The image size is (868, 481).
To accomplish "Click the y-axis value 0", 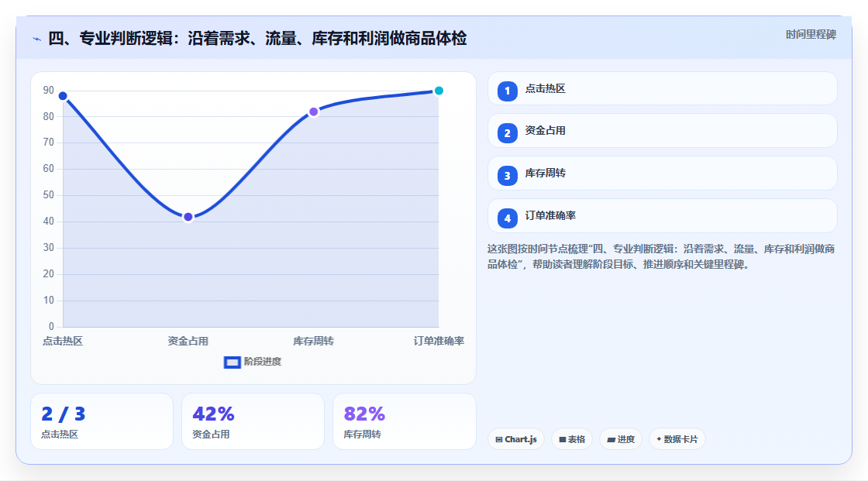I will click(x=51, y=327).
